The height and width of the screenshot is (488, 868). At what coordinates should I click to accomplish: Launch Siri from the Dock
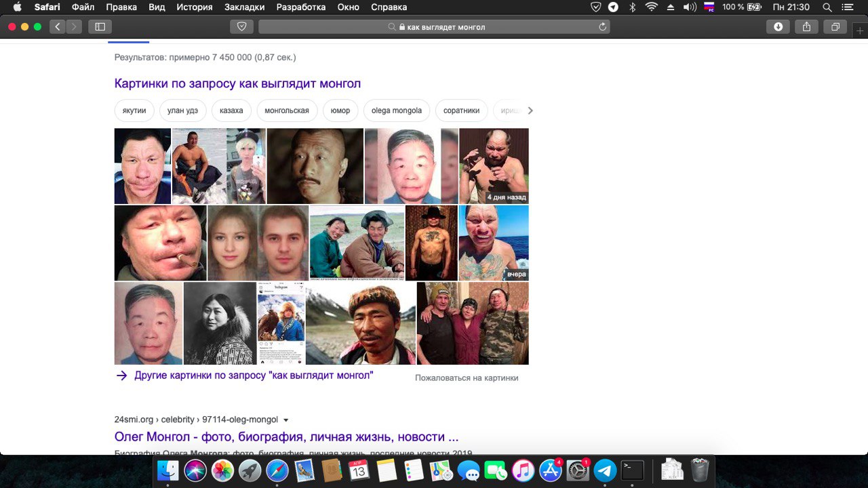[195, 470]
